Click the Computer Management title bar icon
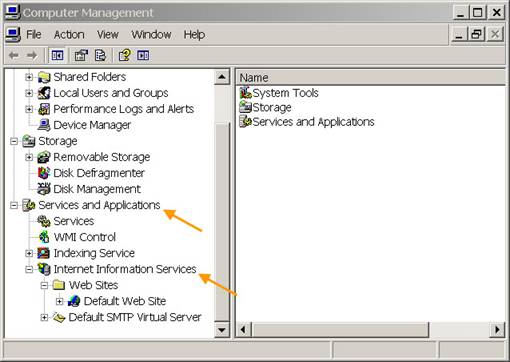 click(x=13, y=12)
